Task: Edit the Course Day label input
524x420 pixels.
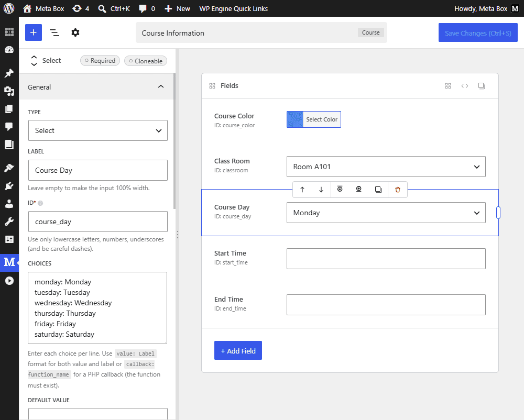Action: (98, 170)
